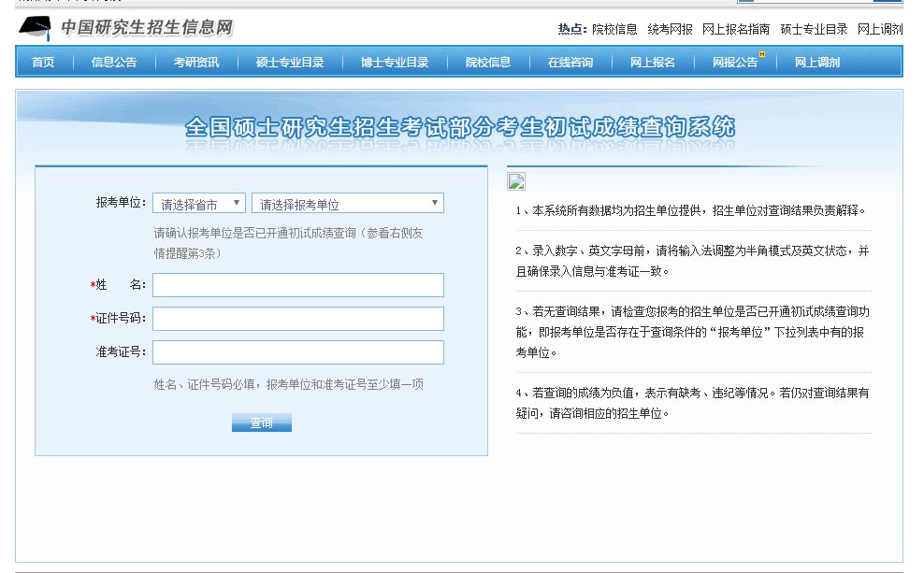Click 网上调剂 in the top hot links

click(x=880, y=29)
